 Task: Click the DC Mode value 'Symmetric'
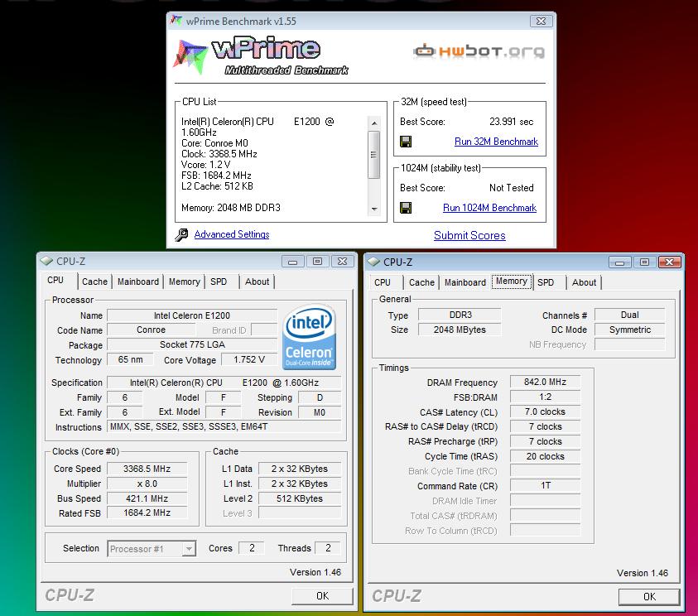(629, 330)
